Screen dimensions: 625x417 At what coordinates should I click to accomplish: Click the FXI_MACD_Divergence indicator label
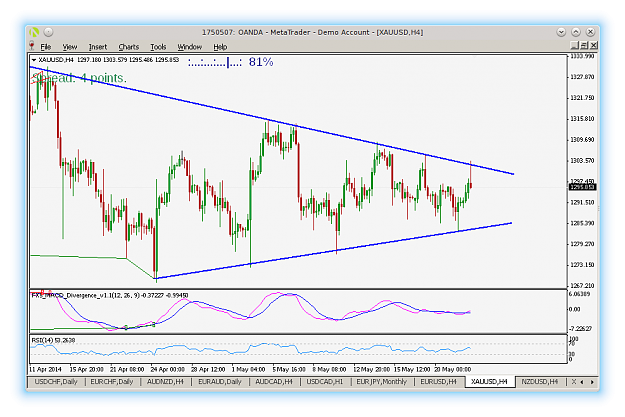coord(110,295)
